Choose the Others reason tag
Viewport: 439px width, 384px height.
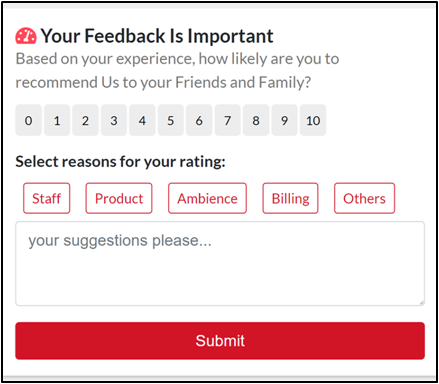click(x=364, y=198)
